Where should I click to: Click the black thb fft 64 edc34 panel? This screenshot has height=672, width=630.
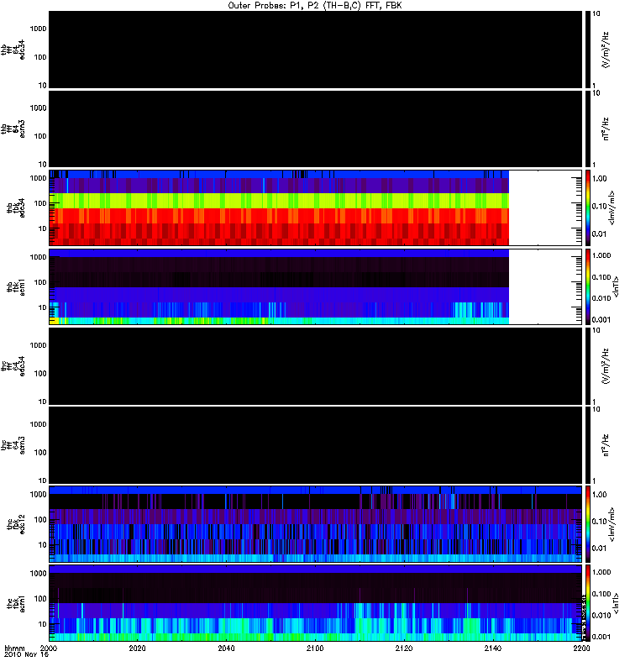316,50
